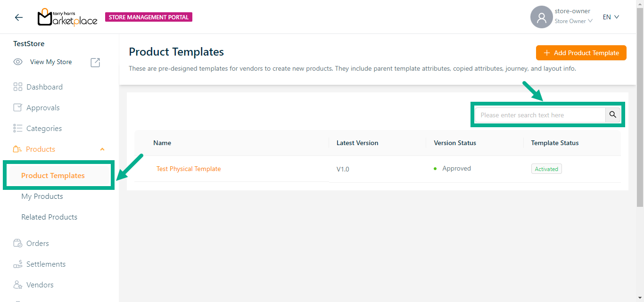Click the back arrow icon in header

point(19,17)
